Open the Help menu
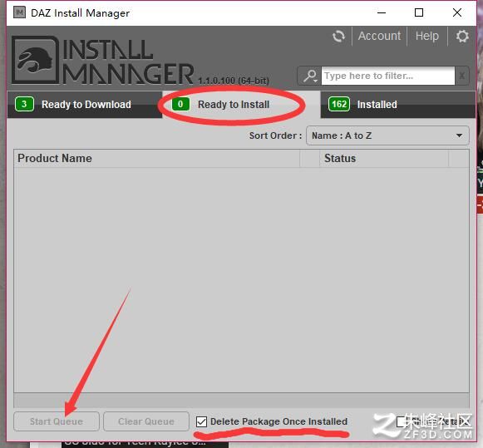483x448 pixels. (427, 36)
